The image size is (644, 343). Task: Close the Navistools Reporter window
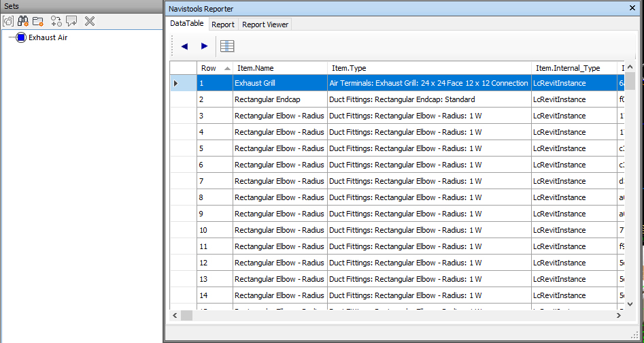632,7
